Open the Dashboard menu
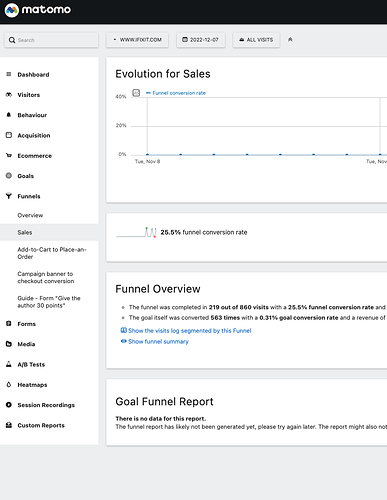This screenshot has height=500, width=387. (x=33, y=75)
